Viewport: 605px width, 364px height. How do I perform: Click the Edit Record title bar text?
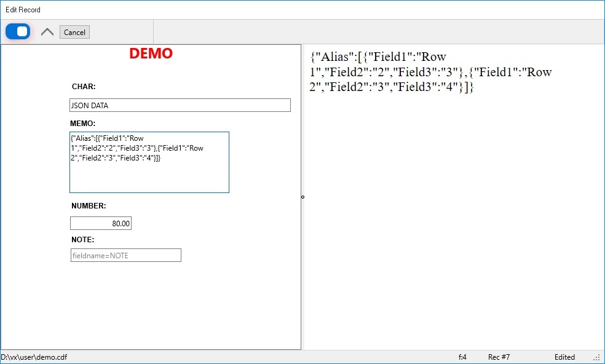pos(23,9)
